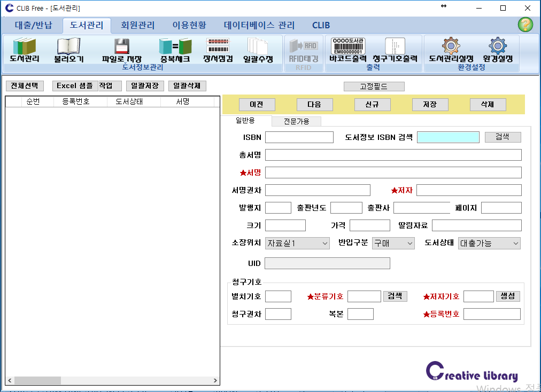Open the 반입구분 combo box

[x=393, y=244]
